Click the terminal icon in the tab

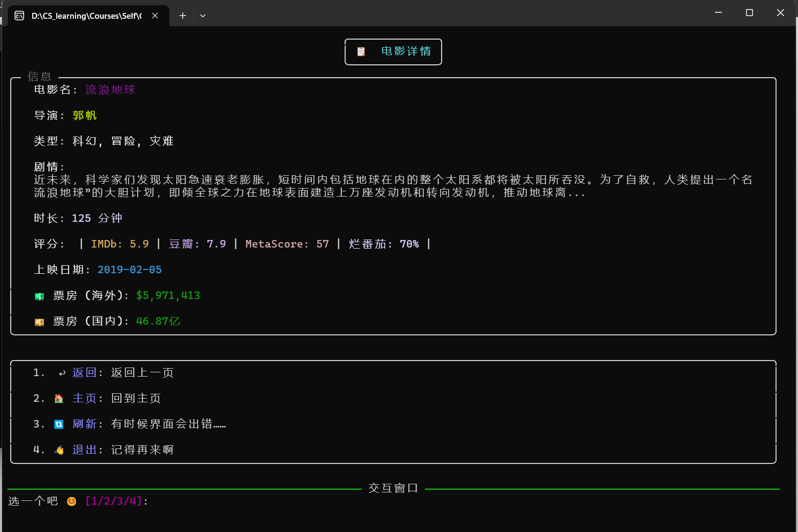(19, 16)
